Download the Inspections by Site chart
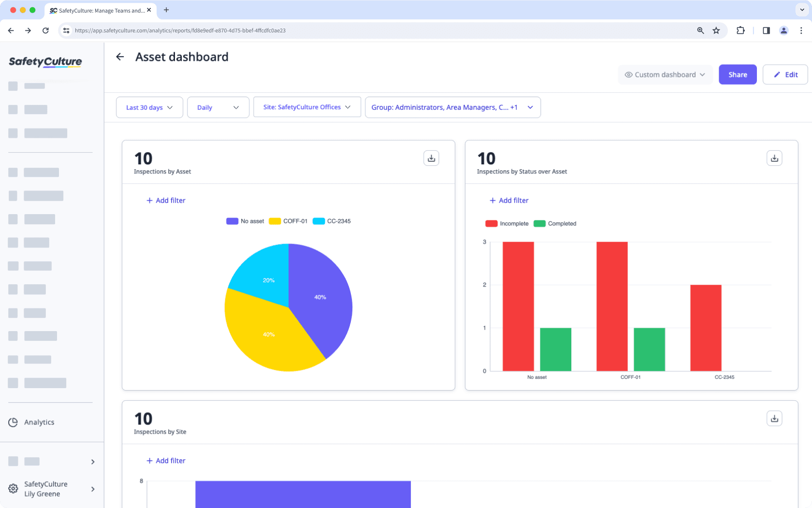The height and width of the screenshot is (508, 812). [774, 418]
